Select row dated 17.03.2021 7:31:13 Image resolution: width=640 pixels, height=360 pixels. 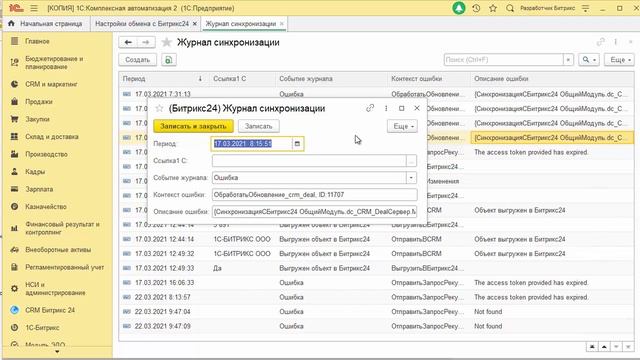pos(376,94)
